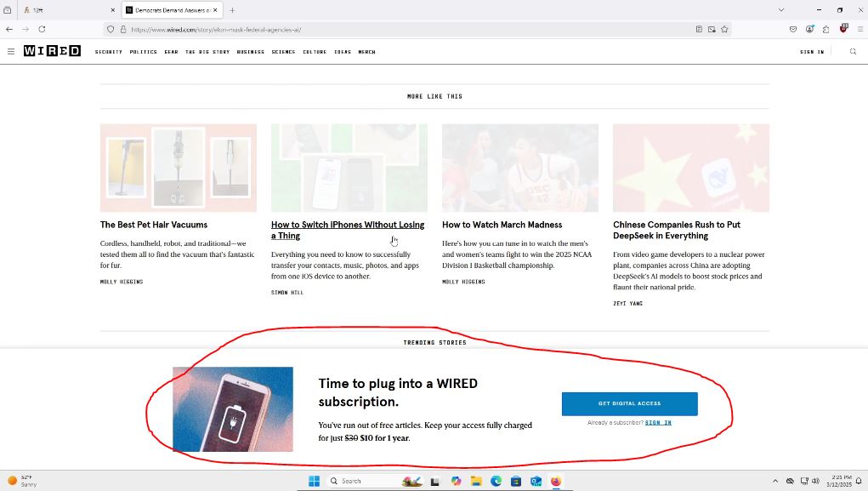The height and width of the screenshot is (491, 868).
Task: Switch to the 12ft tab
Action: (x=68, y=10)
